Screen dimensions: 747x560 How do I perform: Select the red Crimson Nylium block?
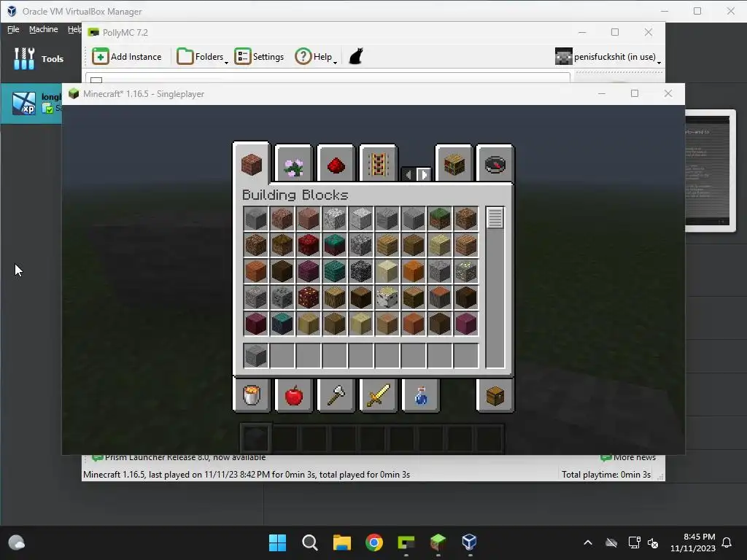309,245
